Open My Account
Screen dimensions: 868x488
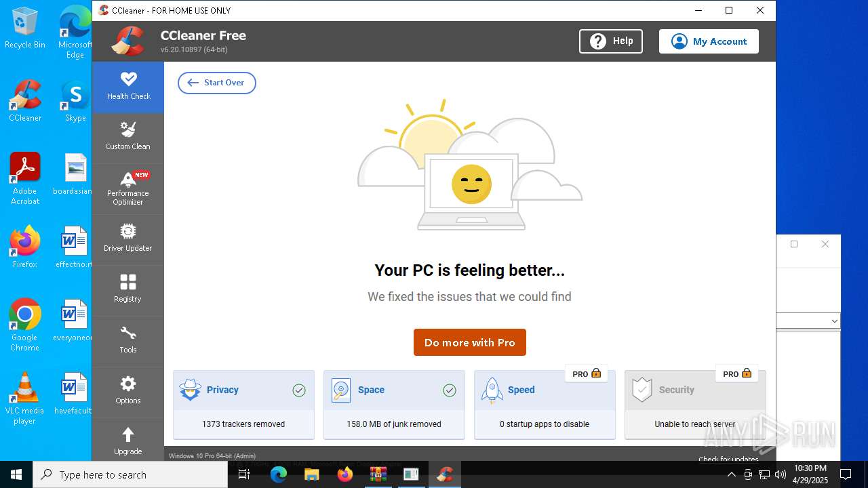(709, 41)
